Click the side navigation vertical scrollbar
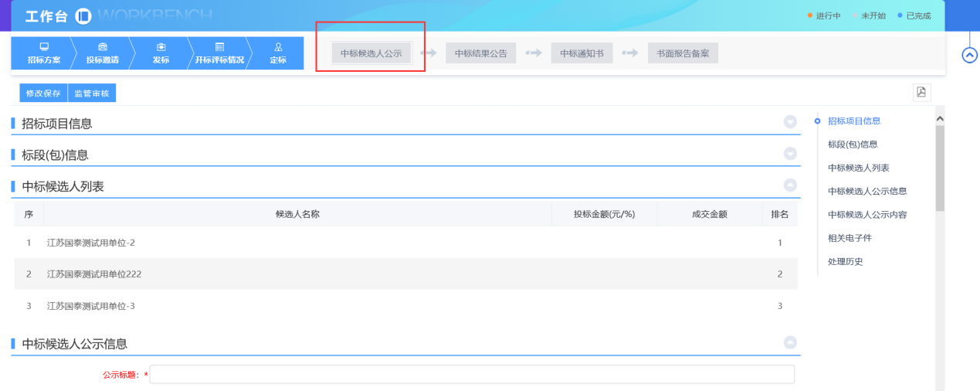 point(940,168)
